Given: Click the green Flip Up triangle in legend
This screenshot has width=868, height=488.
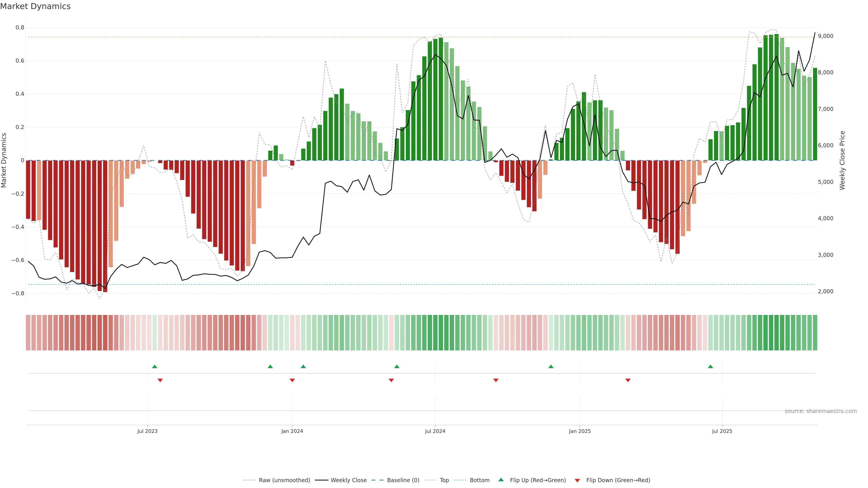Looking at the screenshot, I should point(501,480).
